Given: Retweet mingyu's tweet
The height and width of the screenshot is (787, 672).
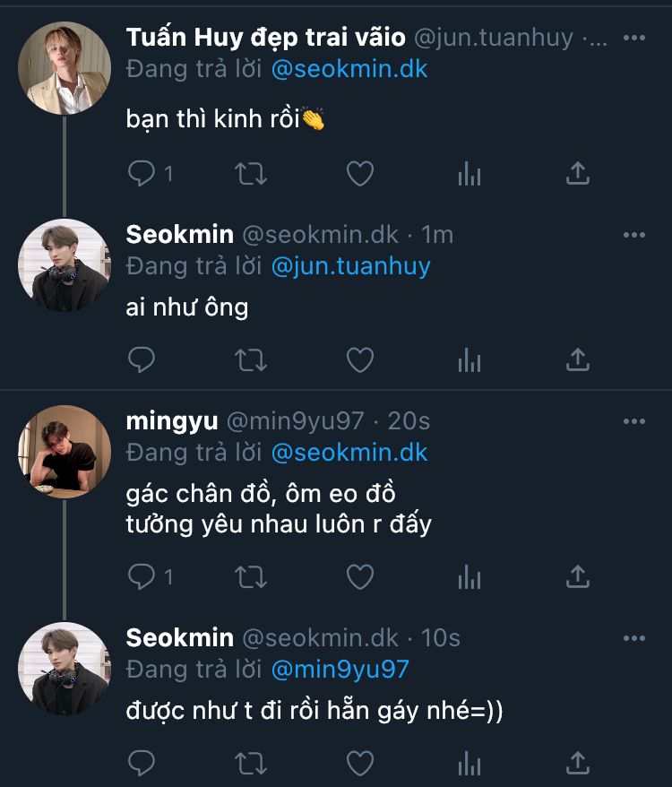Looking at the screenshot, I should [x=250, y=577].
